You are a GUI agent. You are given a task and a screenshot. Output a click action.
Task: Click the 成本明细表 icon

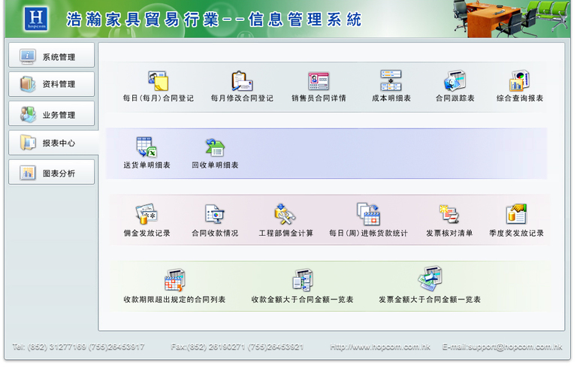391,81
